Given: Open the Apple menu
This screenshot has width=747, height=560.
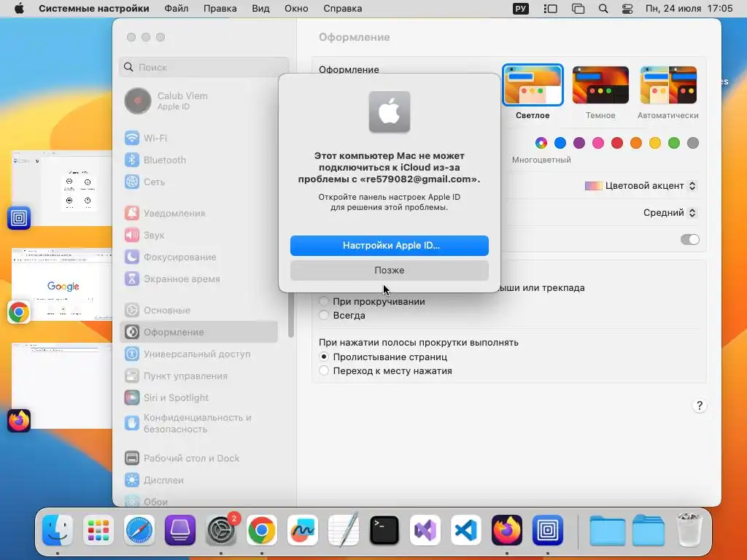Looking at the screenshot, I should [19, 9].
